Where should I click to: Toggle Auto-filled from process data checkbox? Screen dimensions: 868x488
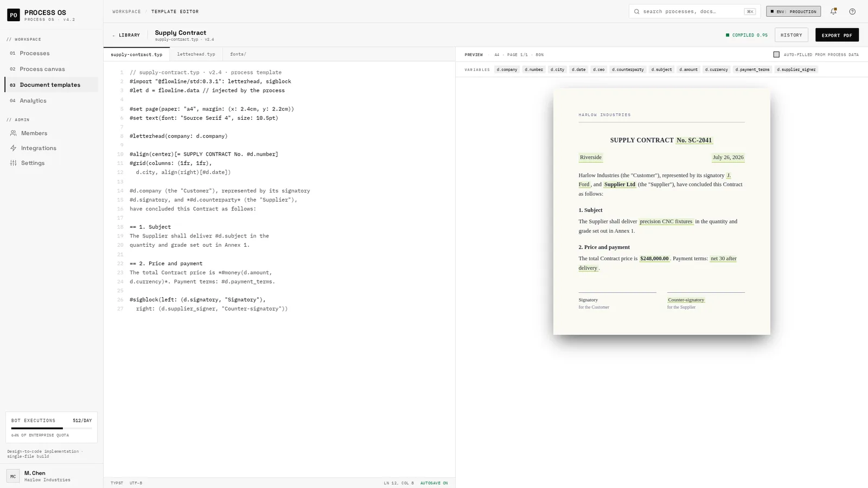tap(776, 55)
